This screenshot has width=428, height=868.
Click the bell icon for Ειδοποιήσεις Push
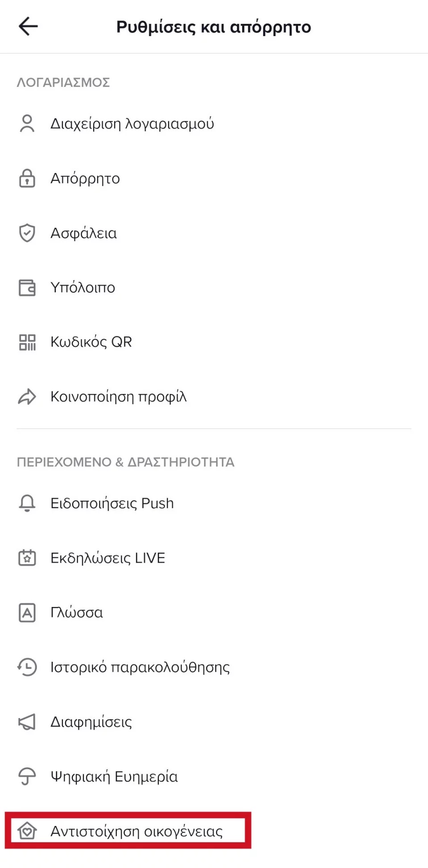tap(27, 503)
